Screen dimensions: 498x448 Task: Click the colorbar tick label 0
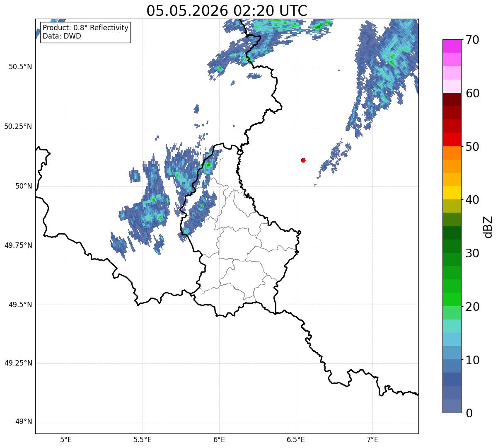pos(469,413)
